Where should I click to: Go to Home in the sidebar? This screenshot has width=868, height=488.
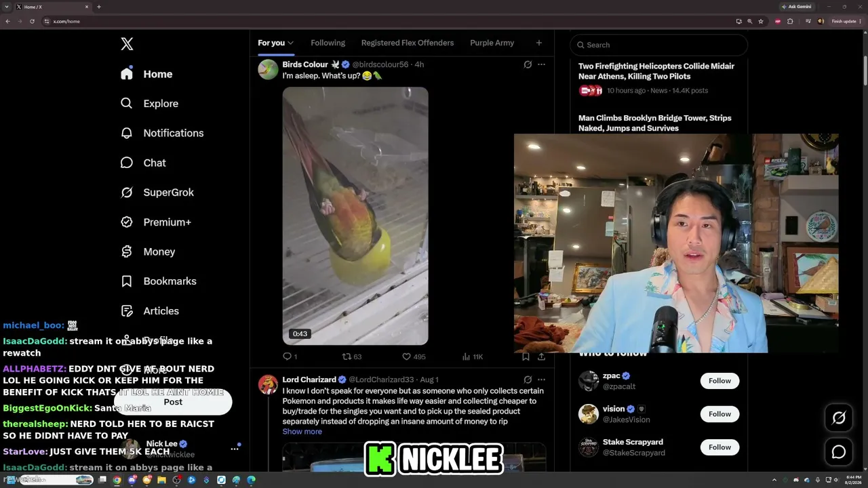146,74
